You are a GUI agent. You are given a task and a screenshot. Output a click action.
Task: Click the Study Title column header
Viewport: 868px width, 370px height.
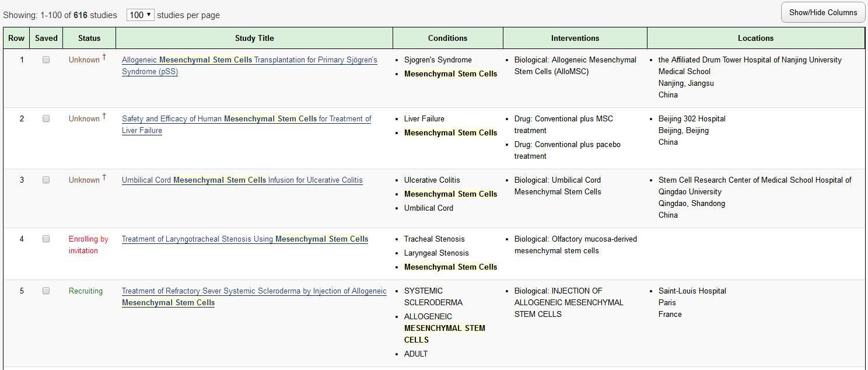tap(254, 38)
